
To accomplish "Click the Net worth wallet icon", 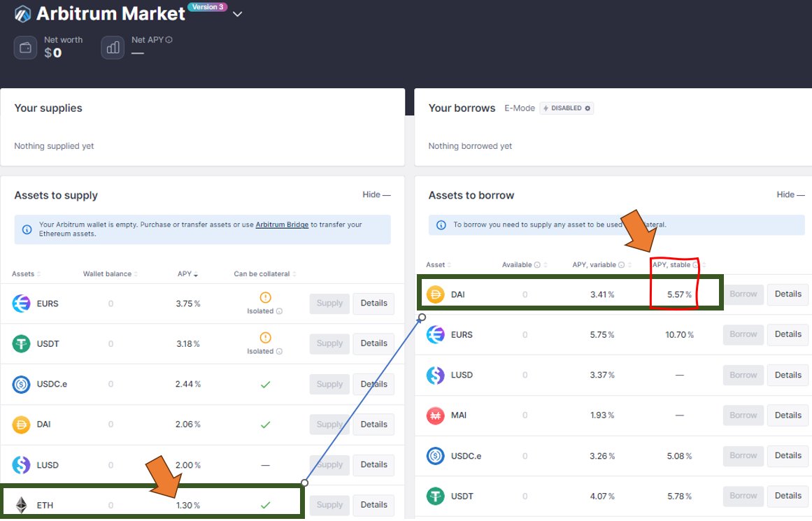I will [25, 48].
